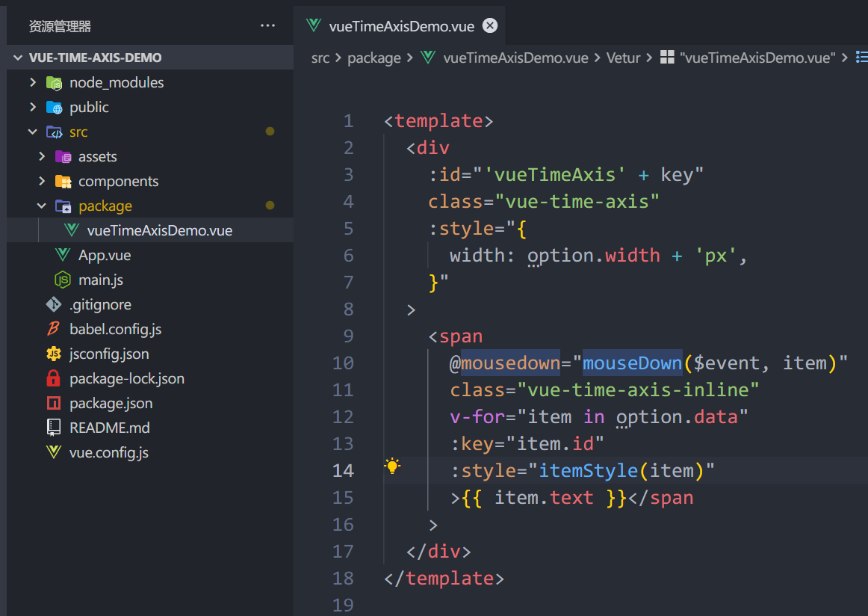
Task: Click class "vue-time-axis-inline" on line 11
Action: (x=604, y=390)
